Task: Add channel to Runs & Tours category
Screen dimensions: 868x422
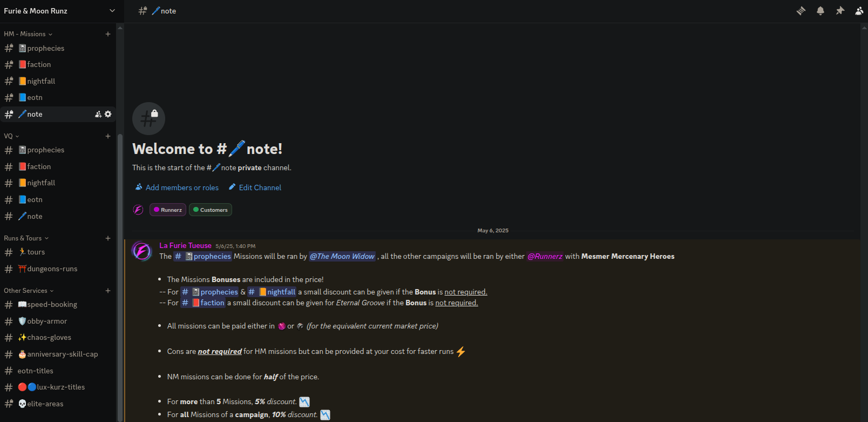Action: click(108, 238)
